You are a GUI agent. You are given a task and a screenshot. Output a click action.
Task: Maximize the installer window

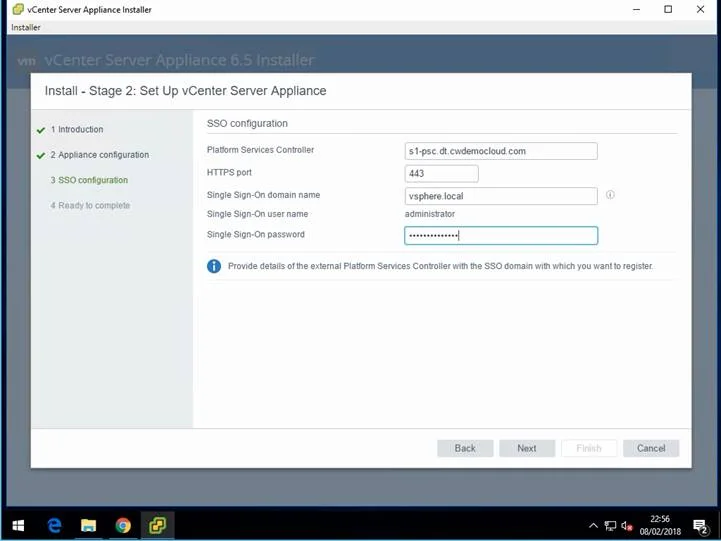click(x=668, y=9)
